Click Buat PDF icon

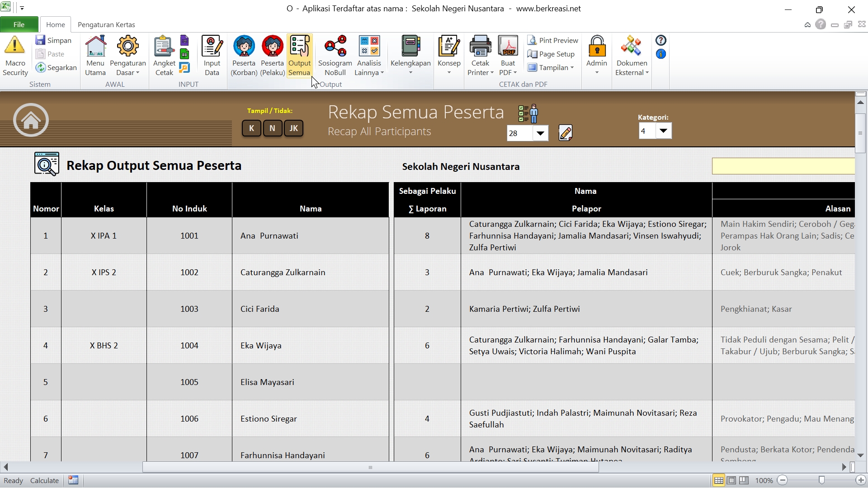tap(508, 47)
